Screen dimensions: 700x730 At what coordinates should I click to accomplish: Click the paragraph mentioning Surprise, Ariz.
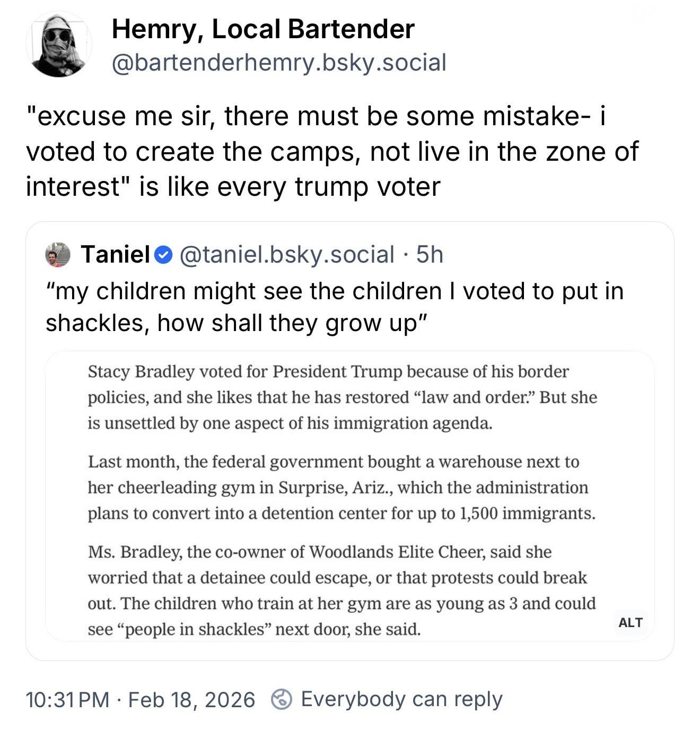click(341, 488)
